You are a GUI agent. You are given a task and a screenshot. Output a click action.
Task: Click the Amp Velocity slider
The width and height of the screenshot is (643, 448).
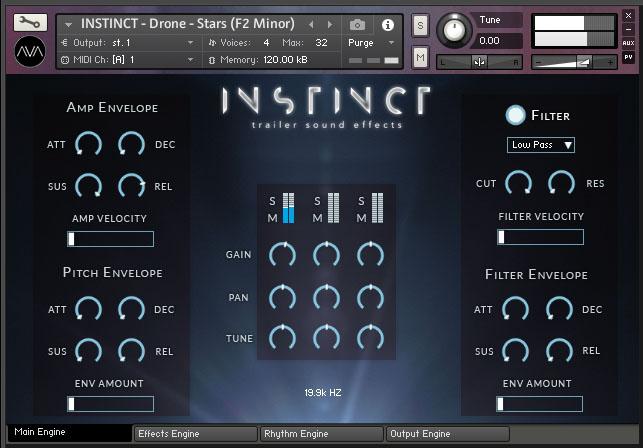click(110, 238)
